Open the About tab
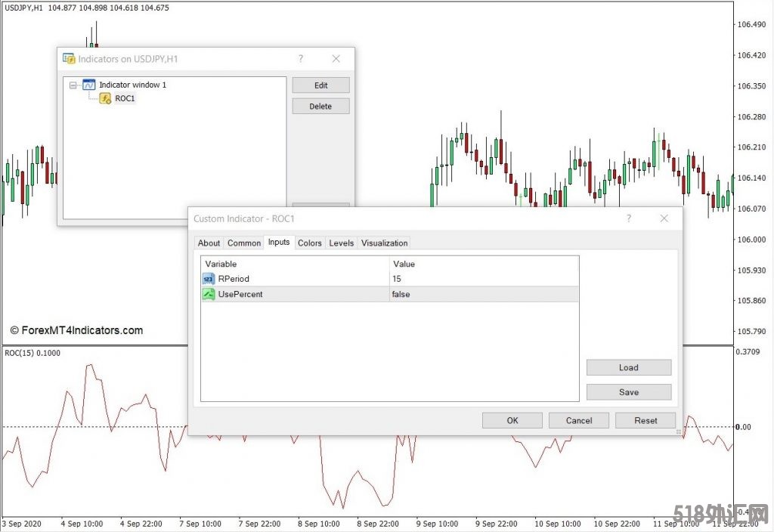 point(209,243)
